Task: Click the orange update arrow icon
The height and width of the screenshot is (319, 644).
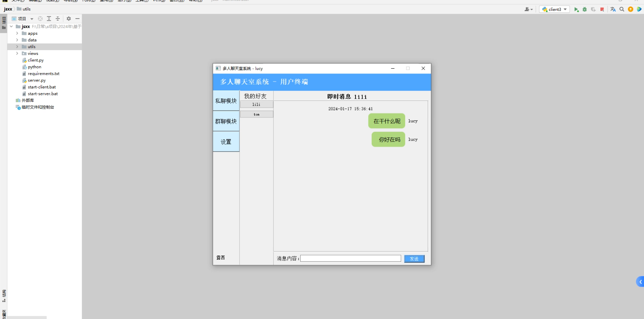Action: pos(630,9)
